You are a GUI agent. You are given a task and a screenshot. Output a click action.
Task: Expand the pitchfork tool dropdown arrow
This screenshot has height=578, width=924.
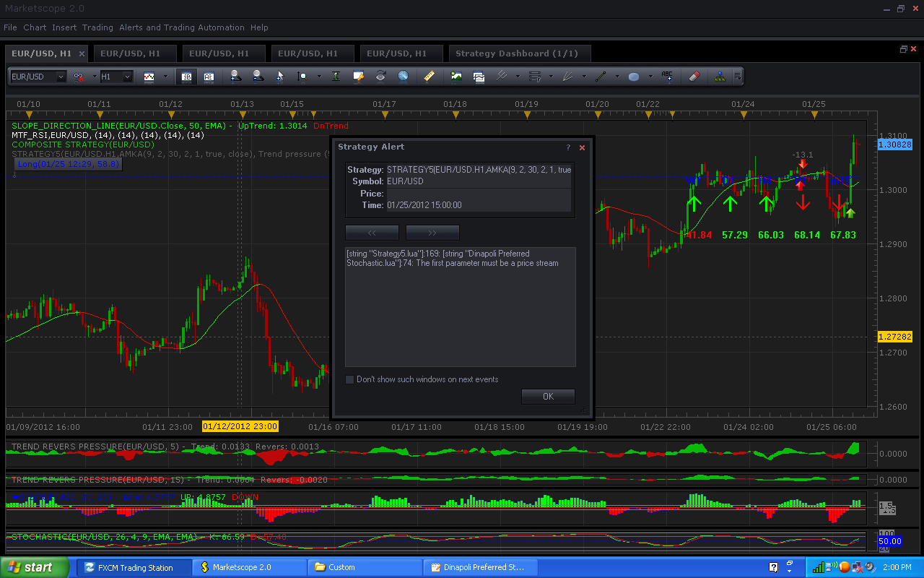[518, 76]
